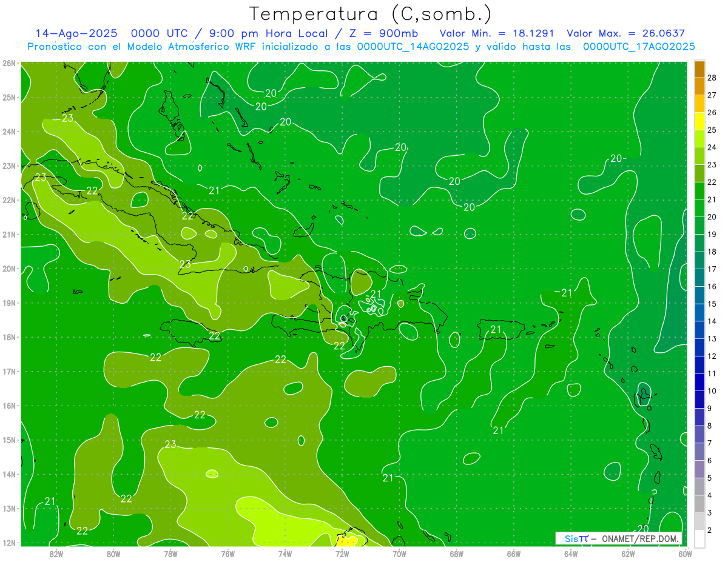Click the colorbar label 15

[x=712, y=304]
